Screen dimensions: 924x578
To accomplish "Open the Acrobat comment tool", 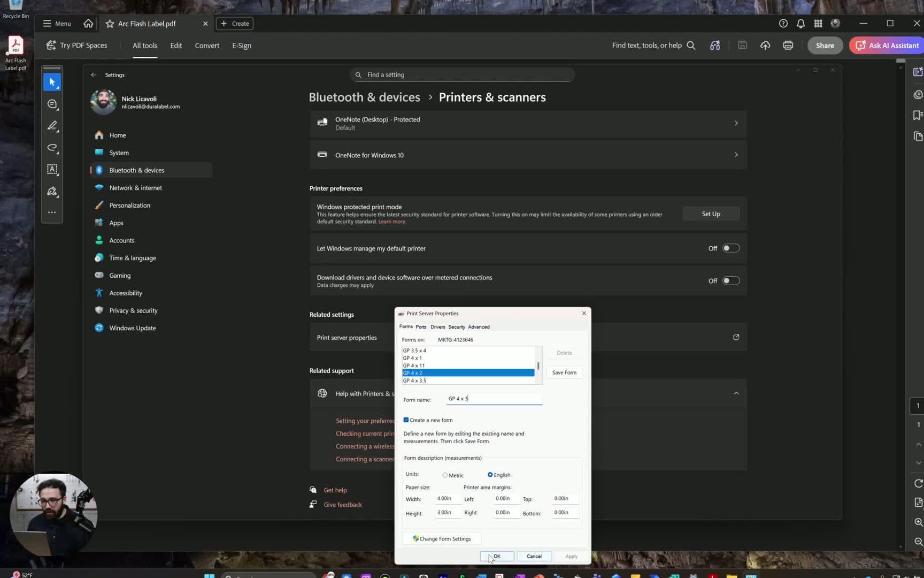I will tap(52, 104).
